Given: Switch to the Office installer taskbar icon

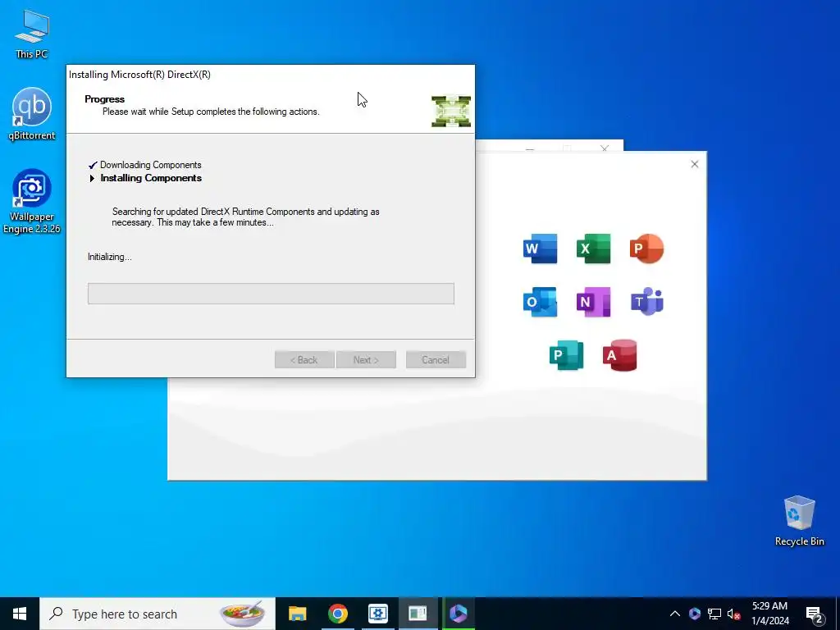Looking at the screenshot, I should tap(458, 614).
